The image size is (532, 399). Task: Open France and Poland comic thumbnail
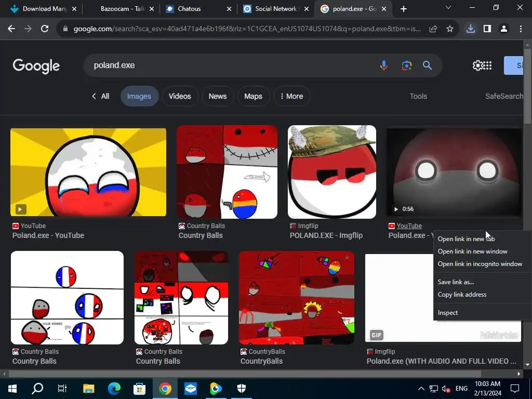[67, 298]
